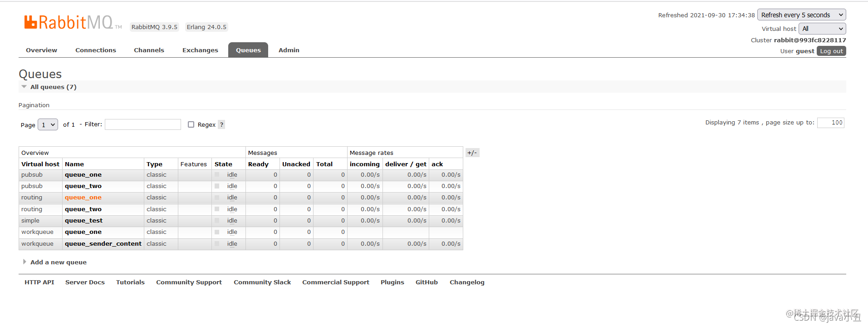Sort by Virtual host column header
Image resolution: width=868 pixels, height=327 pixels.
coord(40,164)
